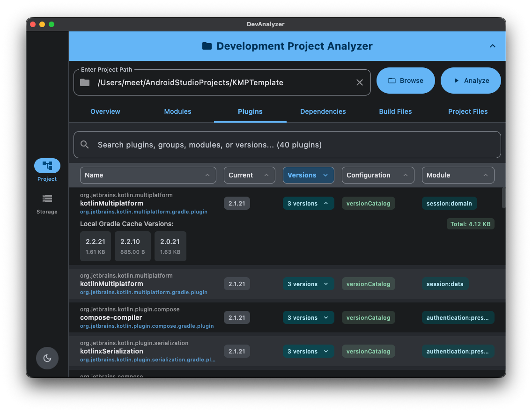Switch to the Modules tab

click(178, 111)
